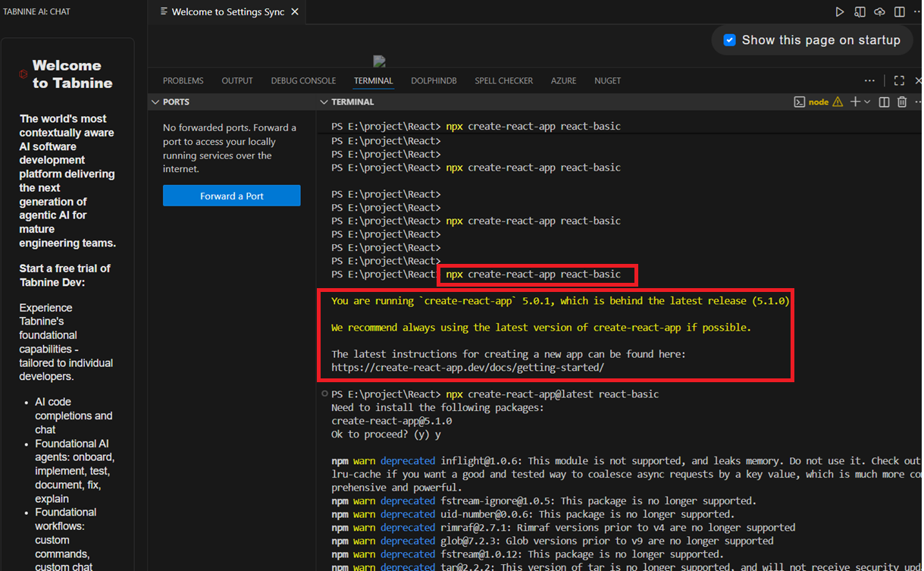This screenshot has height=571, width=924.
Task: Switch to the PROBLEMS panel tab
Action: coord(183,80)
